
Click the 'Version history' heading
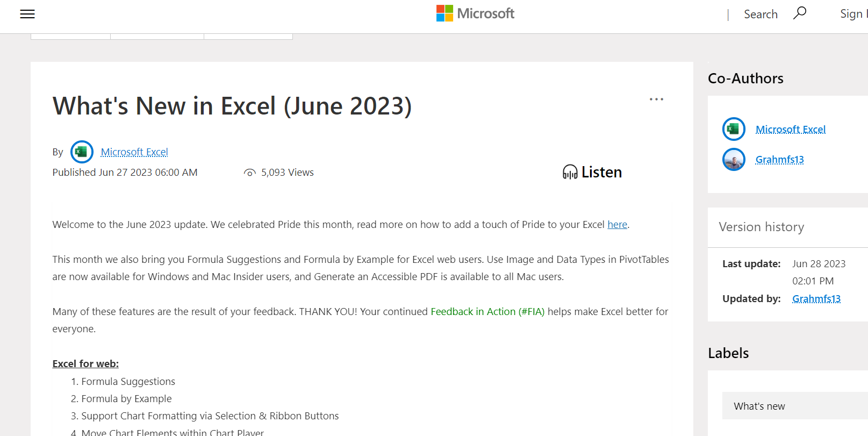point(761,227)
